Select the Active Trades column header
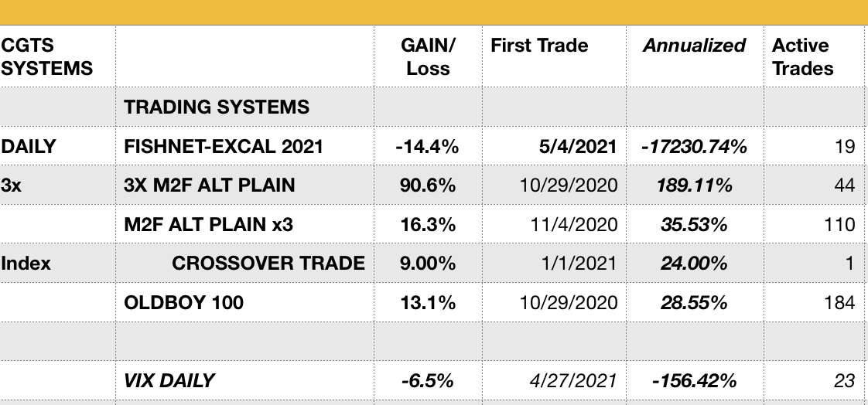Image resolution: width=868 pixels, height=405 pixels. pos(802,57)
